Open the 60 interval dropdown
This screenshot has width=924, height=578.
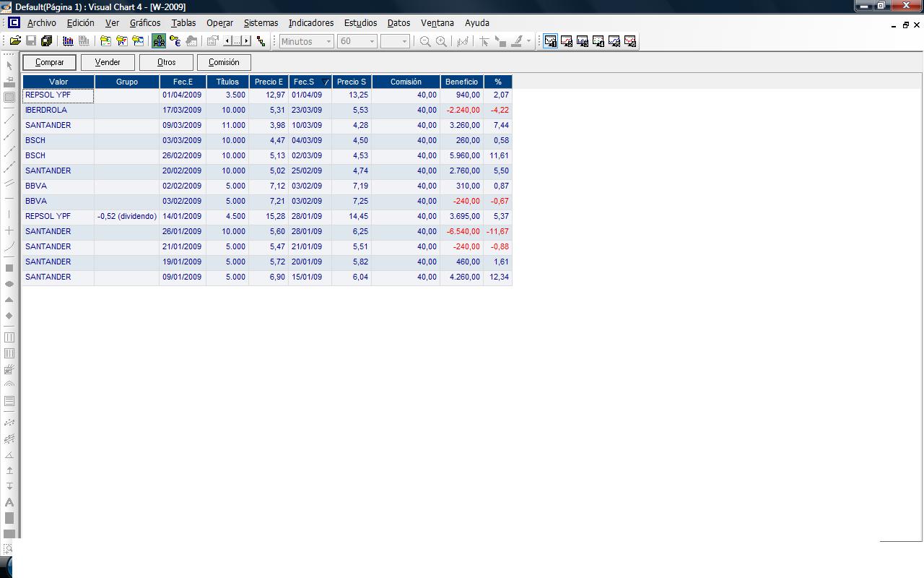click(x=357, y=41)
